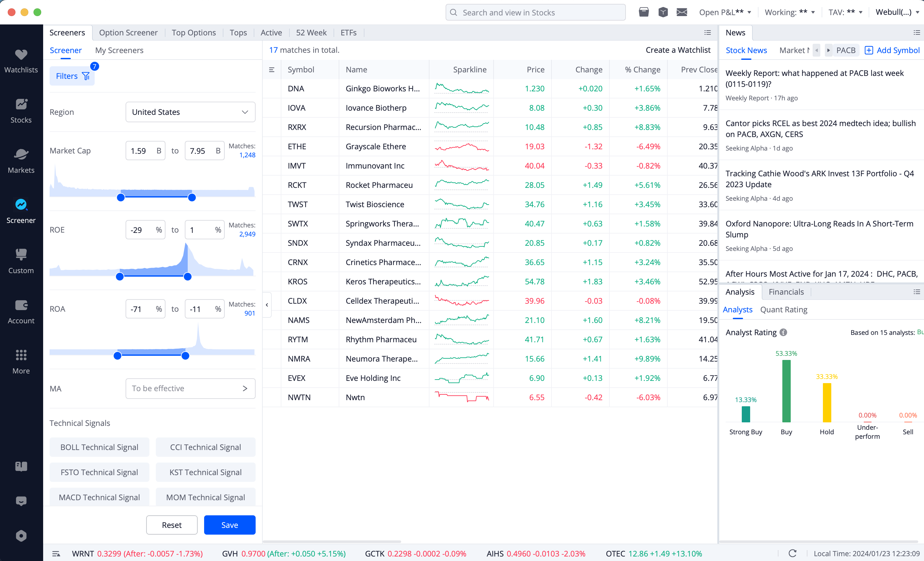
Task: Switch to the Option Screener tab
Action: [128, 32]
